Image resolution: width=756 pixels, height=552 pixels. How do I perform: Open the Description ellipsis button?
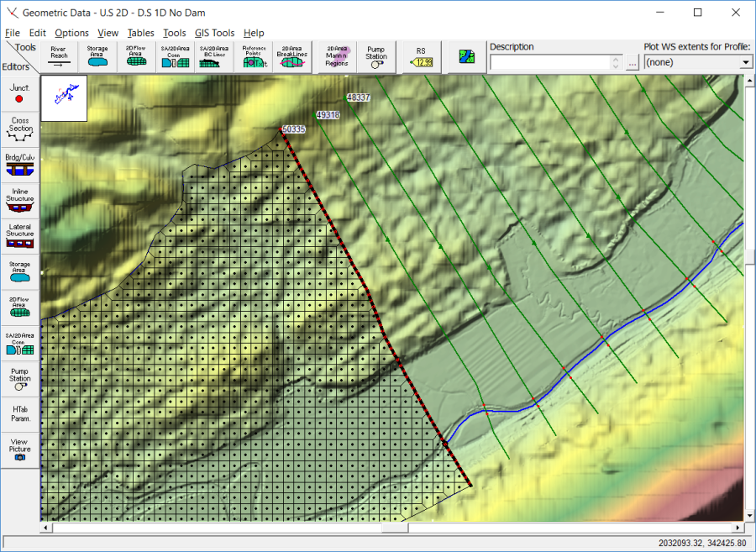coord(632,62)
